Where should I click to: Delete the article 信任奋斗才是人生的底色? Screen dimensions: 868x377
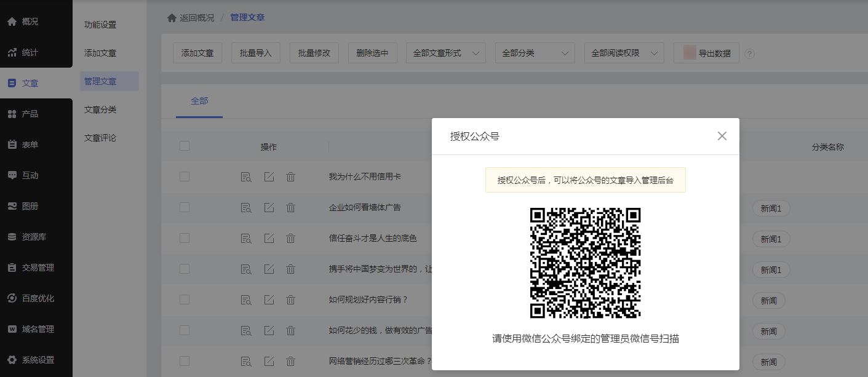[x=291, y=239]
